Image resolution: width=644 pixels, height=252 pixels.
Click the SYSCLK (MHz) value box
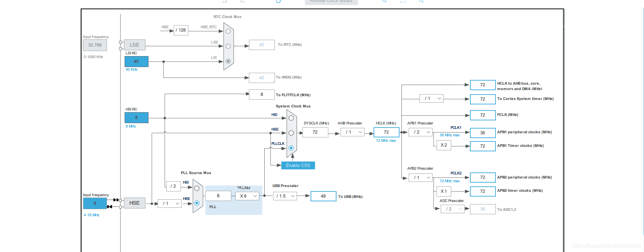click(315, 132)
